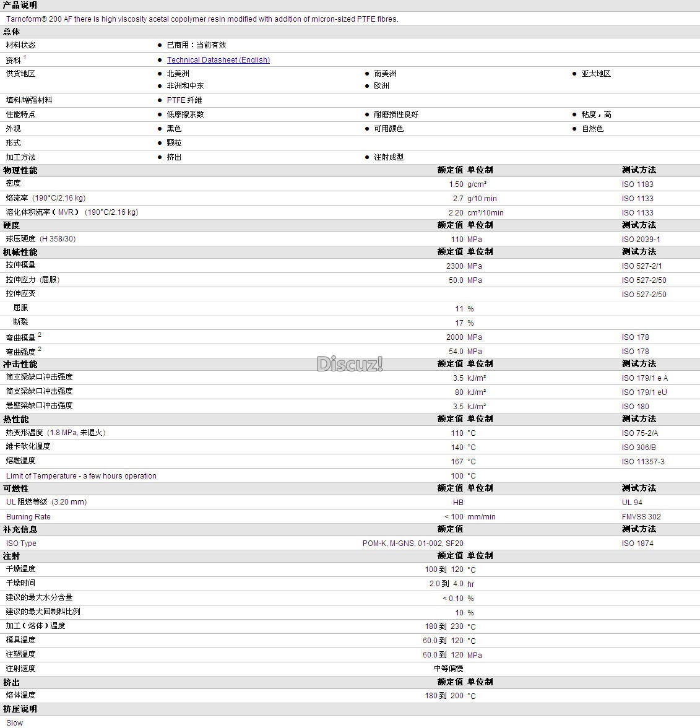
Task: Click the 建议的最大水分含量 row label
Action: pos(39,597)
